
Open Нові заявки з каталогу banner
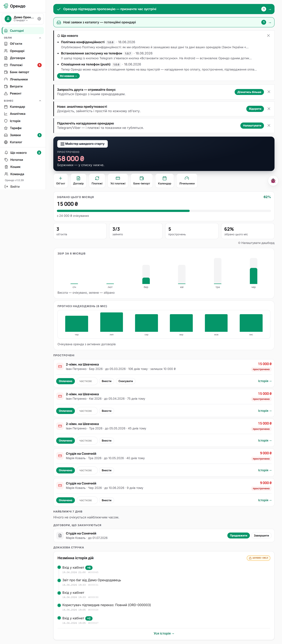pyautogui.click(x=164, y=22)
